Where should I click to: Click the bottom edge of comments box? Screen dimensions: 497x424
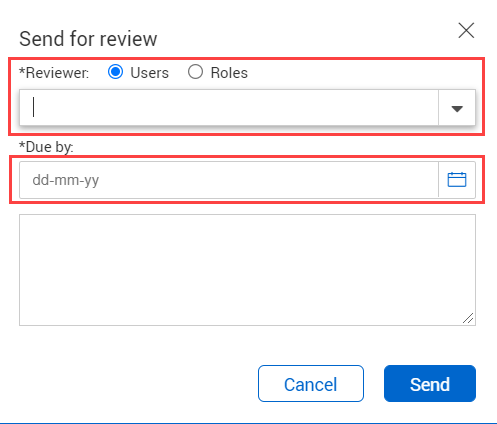coord(247,325)
